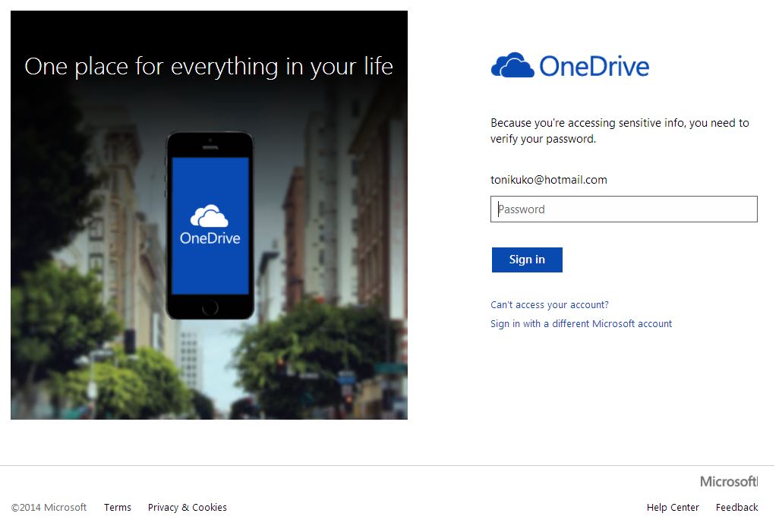The height and width of the screenshot is (532, 782).
Task: Open the Privacy & Cookies link
Action: coord(187,508)
